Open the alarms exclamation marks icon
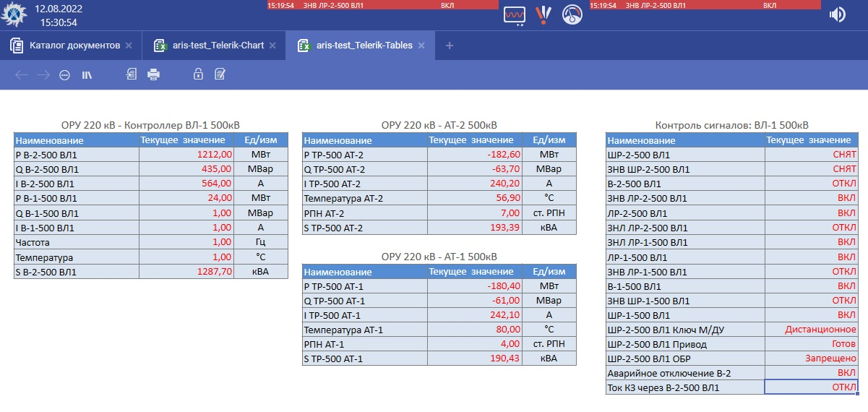The width and height of the screenshot is (868, 412). point(543,15)
